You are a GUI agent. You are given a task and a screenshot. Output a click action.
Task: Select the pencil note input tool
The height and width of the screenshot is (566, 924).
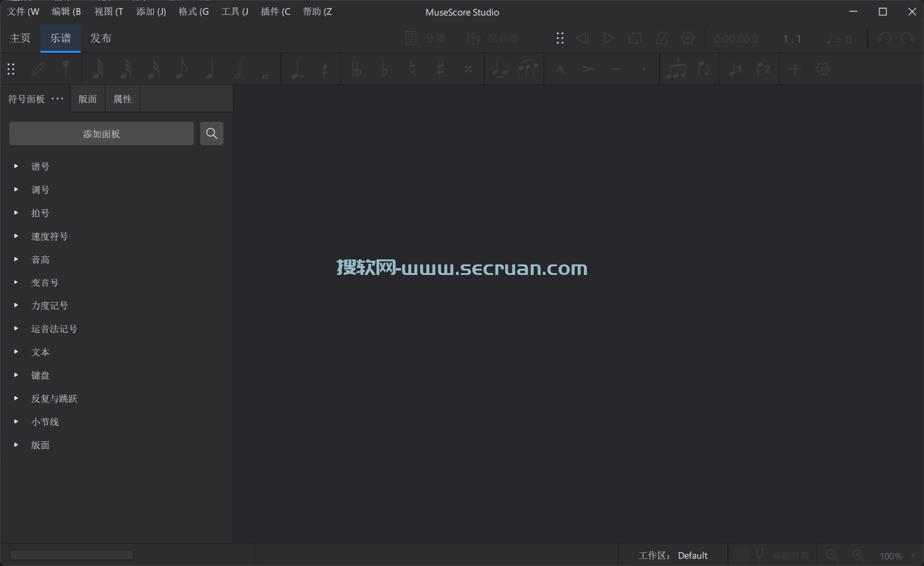pos(38,69)
